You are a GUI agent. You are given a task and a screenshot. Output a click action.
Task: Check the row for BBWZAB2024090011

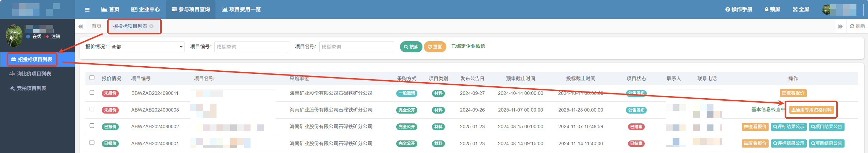coord(92,92)
